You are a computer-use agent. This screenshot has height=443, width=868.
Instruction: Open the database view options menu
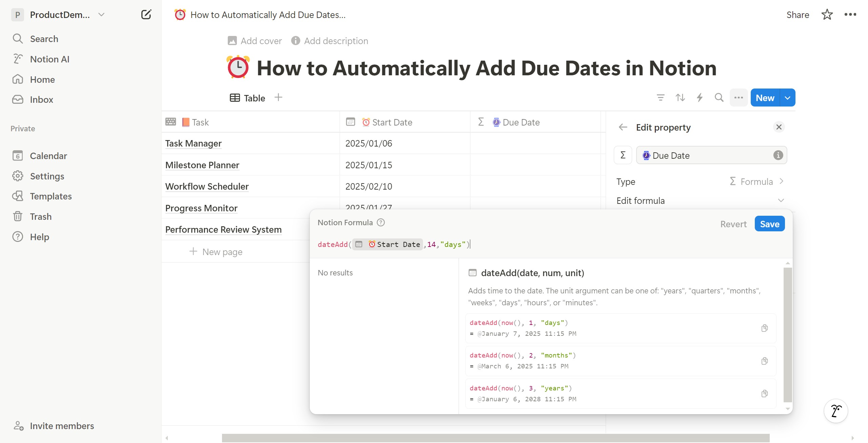pos(739,98)
